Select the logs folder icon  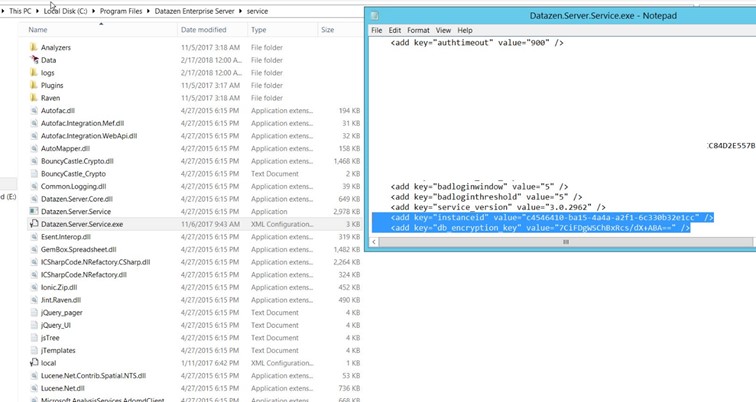[x=34, y=72]
